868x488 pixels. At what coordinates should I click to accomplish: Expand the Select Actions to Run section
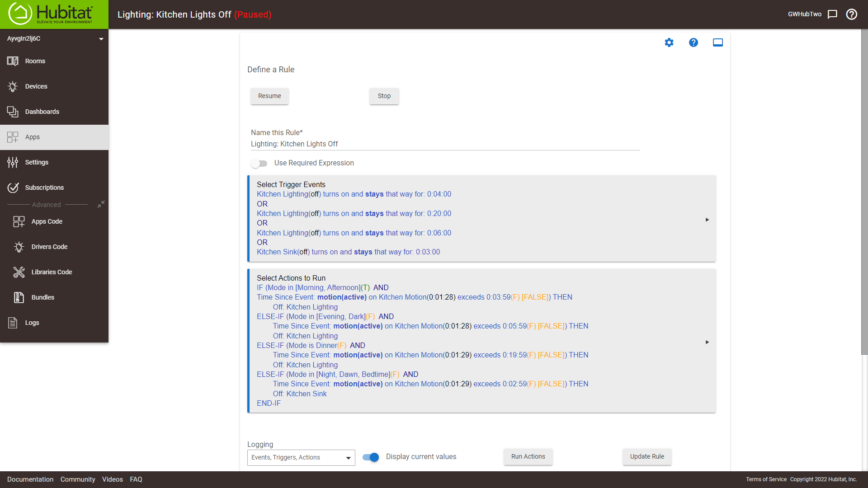coord(707,342)
